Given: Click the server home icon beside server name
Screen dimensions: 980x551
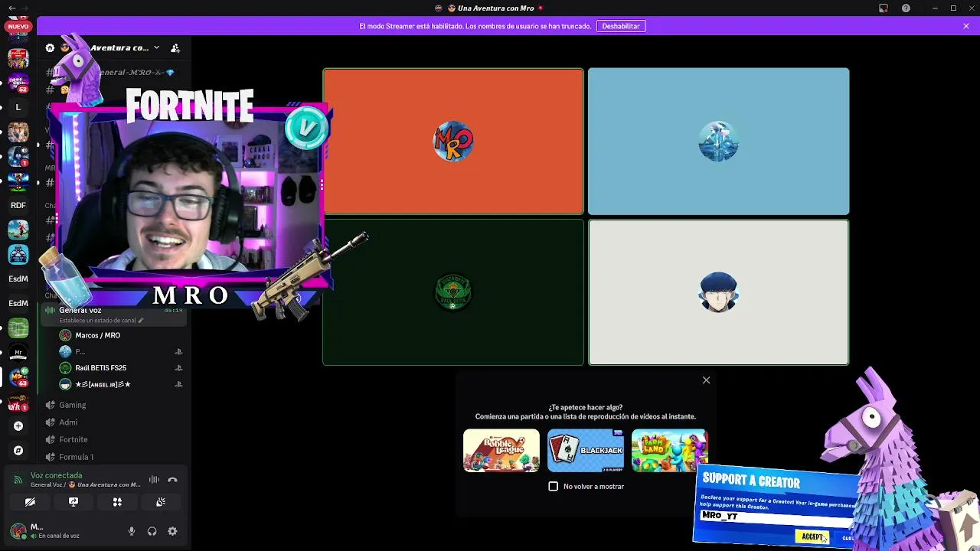Looking at the screenshot, I should [x=50, y=47].
